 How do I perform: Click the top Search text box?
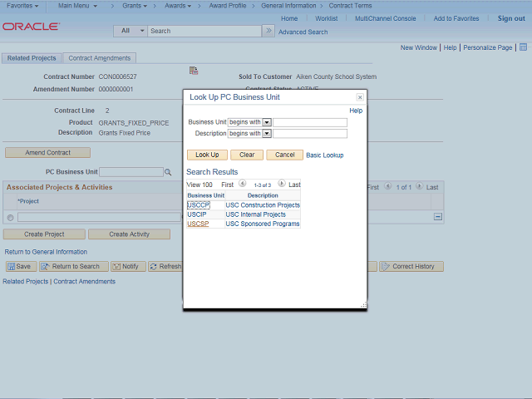click(x=204, y=31)
